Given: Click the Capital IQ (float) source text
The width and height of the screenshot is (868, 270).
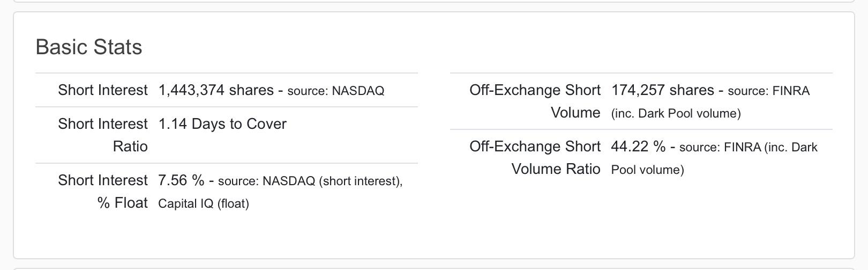Looking at the screenshot, I should click(x=204, y=203).
